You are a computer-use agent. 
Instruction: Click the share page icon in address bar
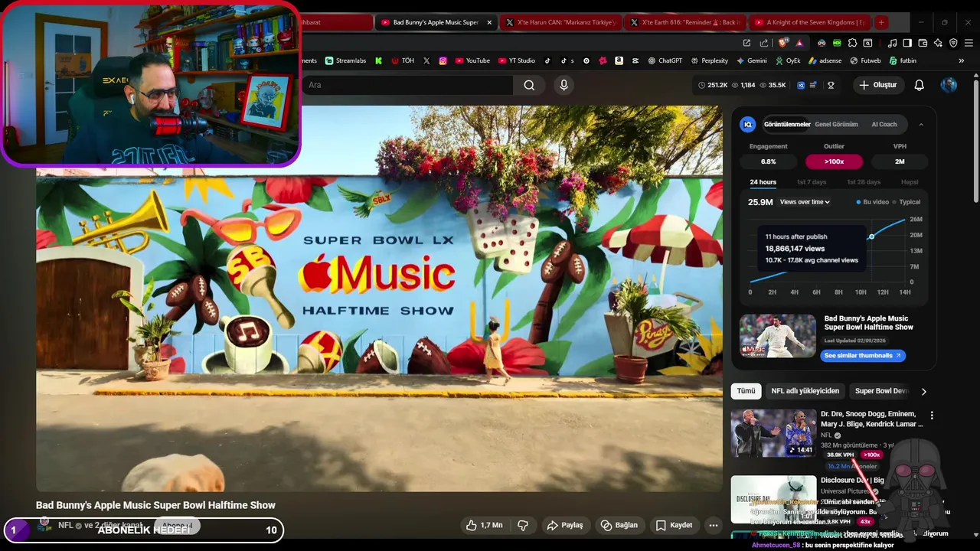coord(763,43)
